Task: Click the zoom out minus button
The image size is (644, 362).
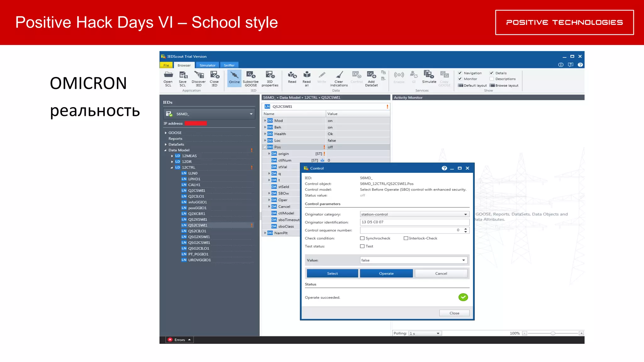Action: [x=525, y=333]
